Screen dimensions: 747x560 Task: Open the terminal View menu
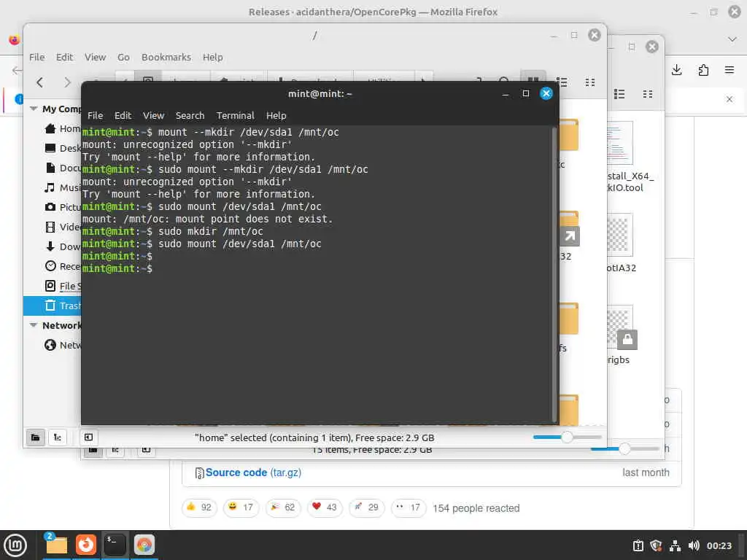click(x=153, y=116)
